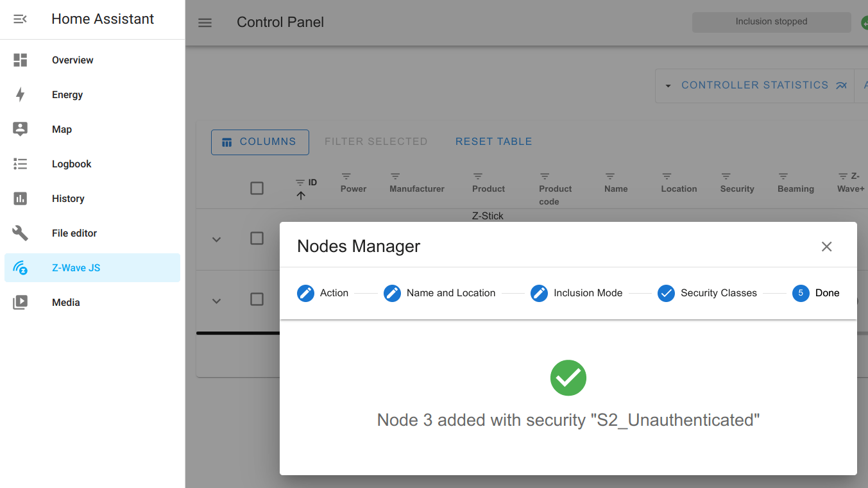View the Controller Statistics chart icon
Screen dimensions: 868x488
(x=841, y=85)
